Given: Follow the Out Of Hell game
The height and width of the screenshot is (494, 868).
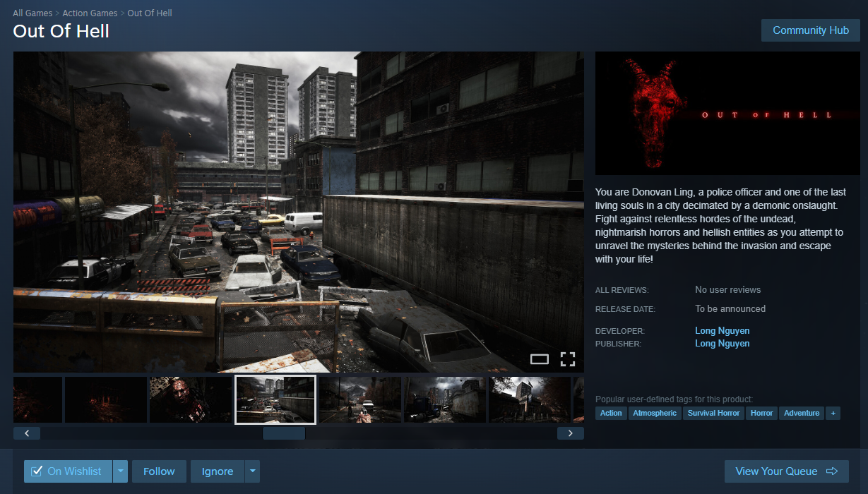Looking at the screenshot, I should tap(159, 471).
